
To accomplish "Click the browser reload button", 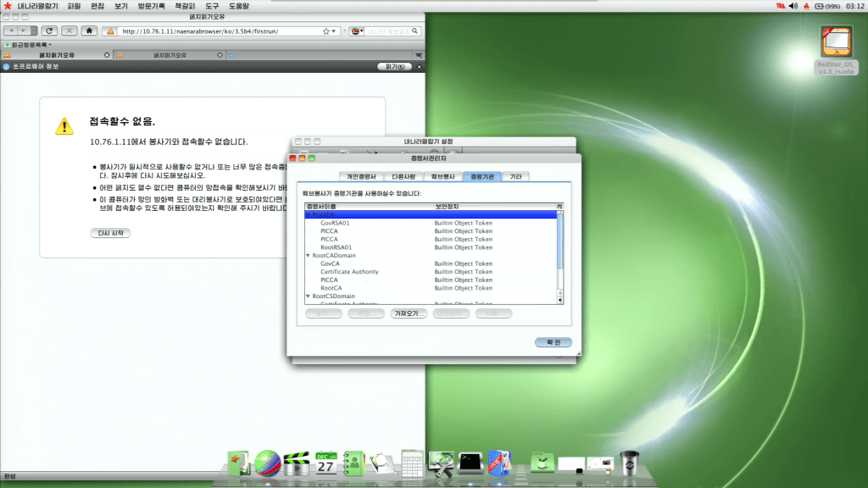I will tap(49, 30).
